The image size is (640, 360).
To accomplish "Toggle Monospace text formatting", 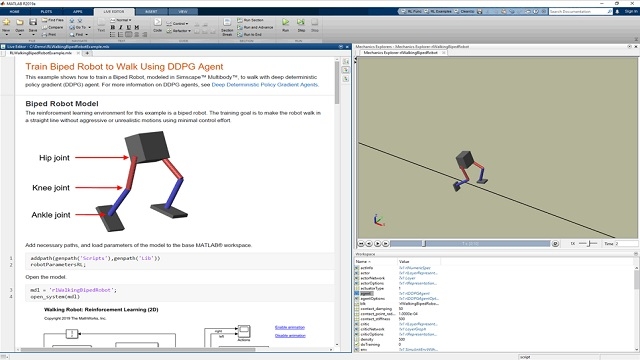I will click(137, 27).
